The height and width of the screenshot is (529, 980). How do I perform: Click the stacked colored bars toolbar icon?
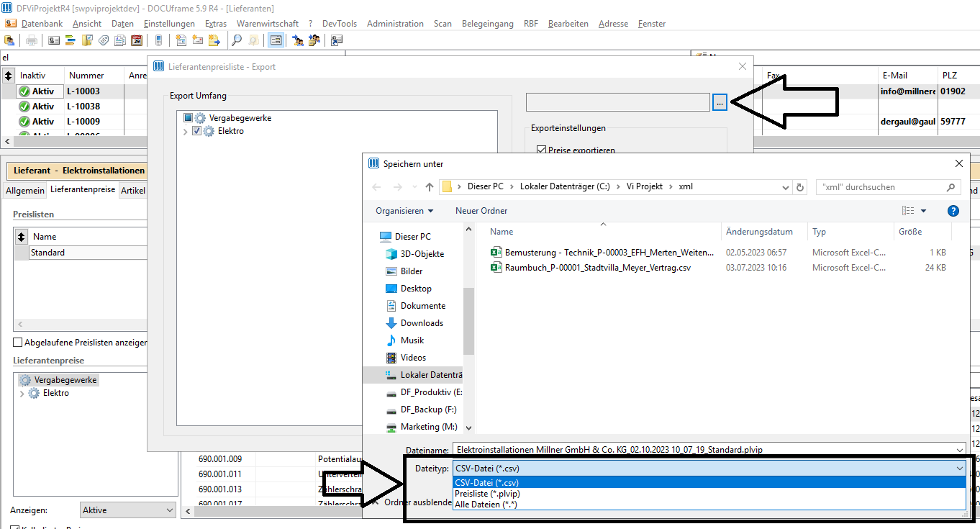point(71,40)
